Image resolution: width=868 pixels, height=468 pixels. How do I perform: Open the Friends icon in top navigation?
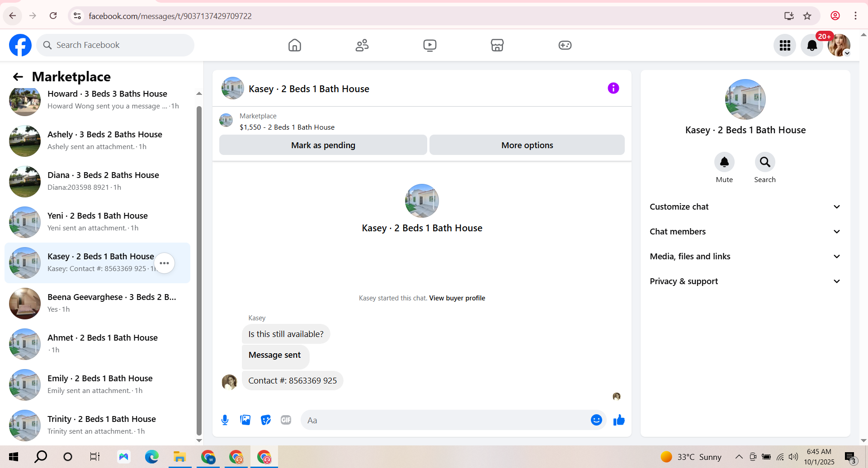pos(362,45)
